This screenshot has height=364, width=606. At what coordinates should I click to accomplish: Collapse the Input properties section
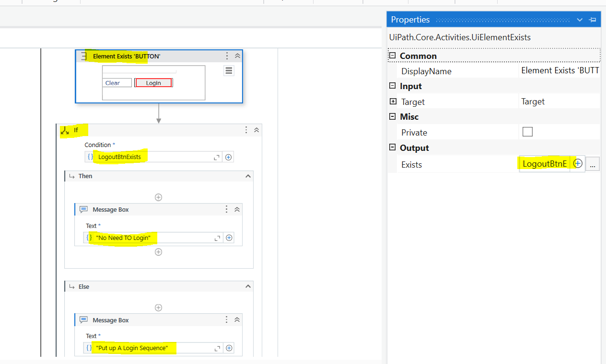[x=393, y=86]
